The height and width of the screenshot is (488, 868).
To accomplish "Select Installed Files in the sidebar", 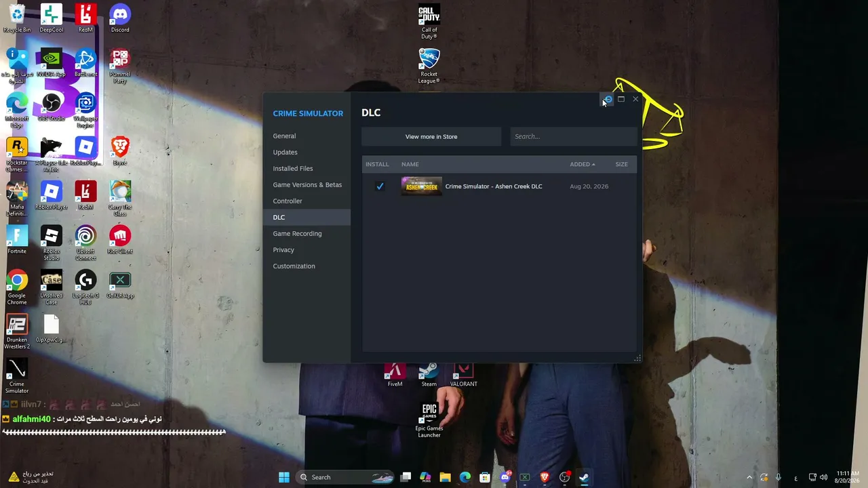I will pyautogui.click(x=293, y=168).
